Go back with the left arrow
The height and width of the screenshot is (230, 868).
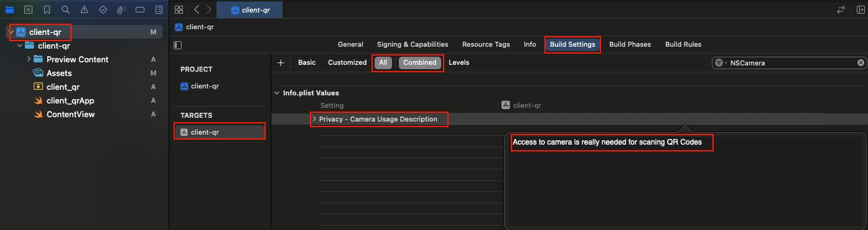[197, 9]
